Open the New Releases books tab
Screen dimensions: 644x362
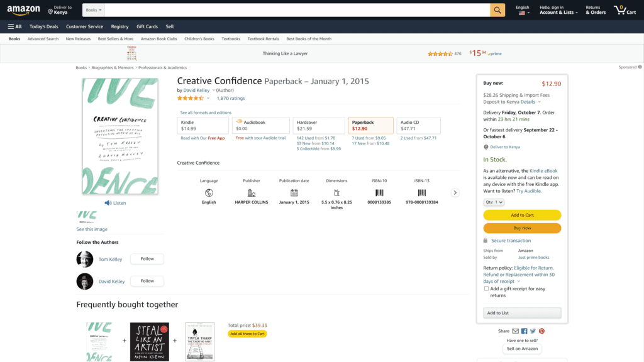click(79, 39)
